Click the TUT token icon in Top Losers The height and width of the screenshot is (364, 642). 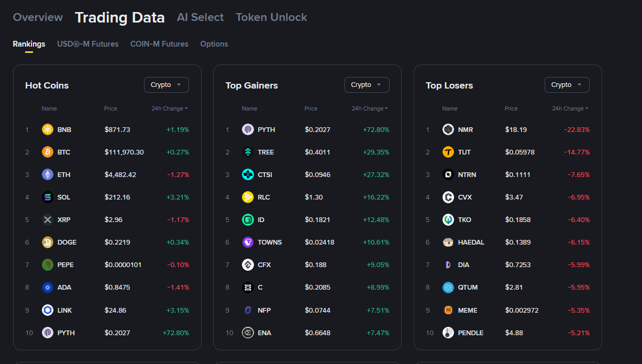point(448,152)
